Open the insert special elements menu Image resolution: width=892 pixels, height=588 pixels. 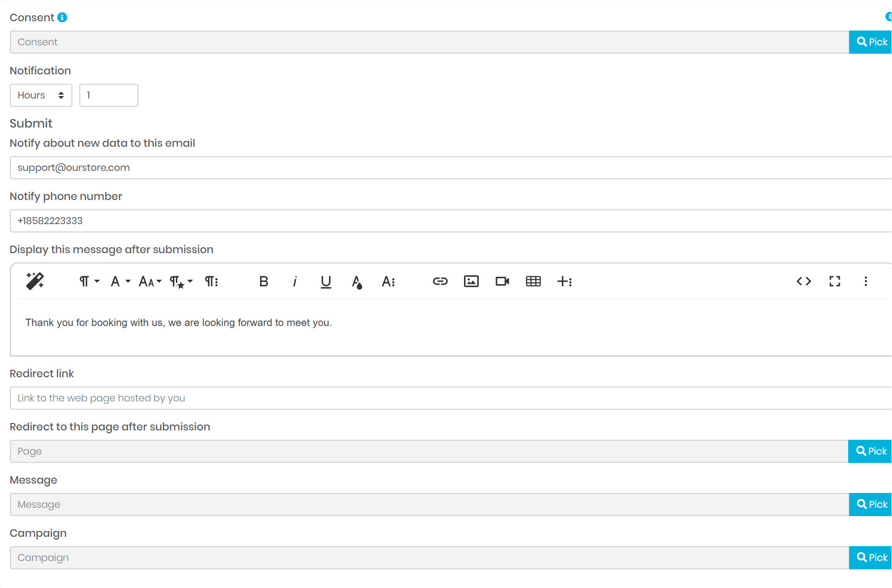click(x=564, y=281)
